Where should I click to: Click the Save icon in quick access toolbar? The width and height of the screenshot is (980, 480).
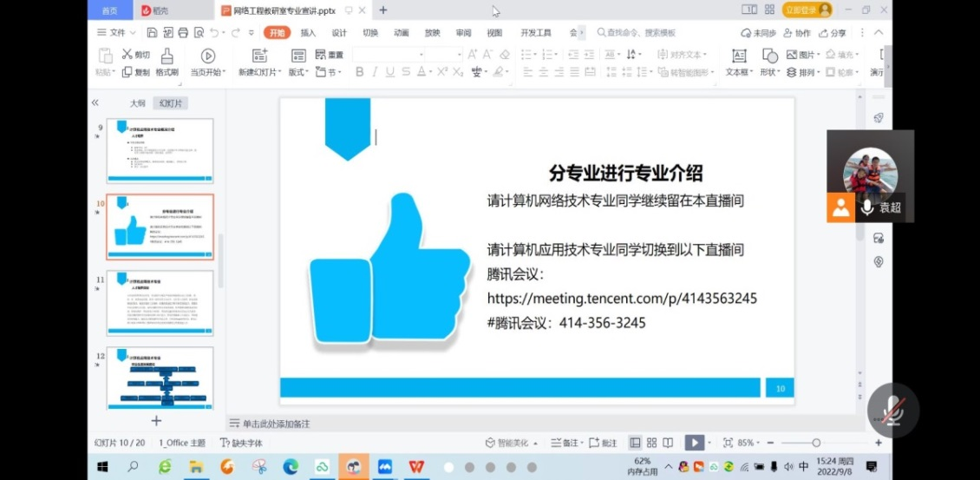click(x=152, y=33)
